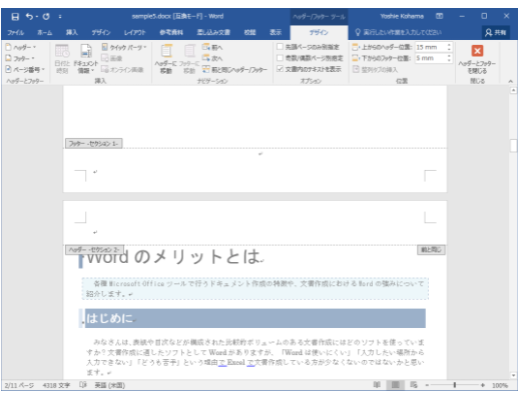Click the user name Yoshie Kohama
Screen dimensions: 520x393
click(x=402, y=16)
